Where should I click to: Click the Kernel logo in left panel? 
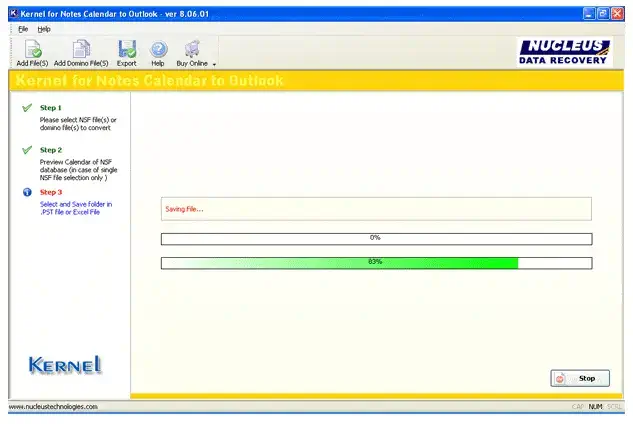click(65, 365)
